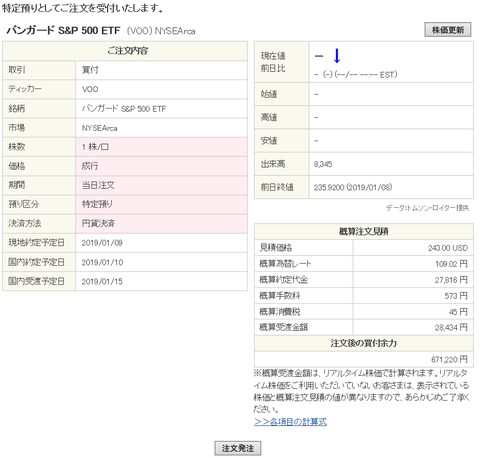Screen dimensions: 480x458
Task: Open the 各項目の計算式 link
Action: tap(290, 422)
